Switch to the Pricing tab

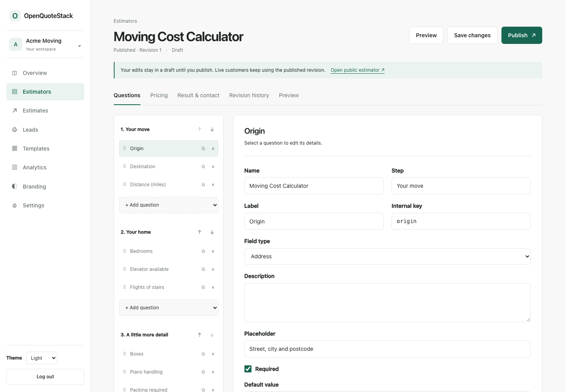pyautogui.click(x=159, y=95)
